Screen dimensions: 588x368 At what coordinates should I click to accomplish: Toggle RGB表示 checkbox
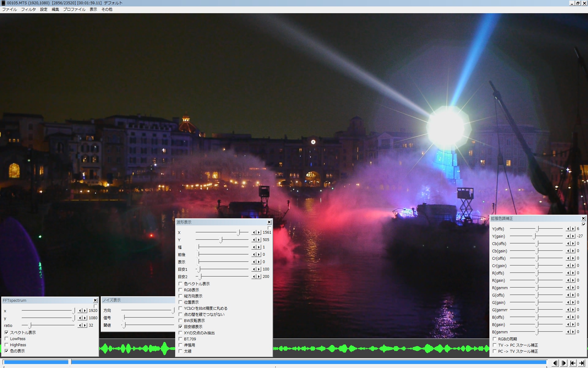pos(180,290)
